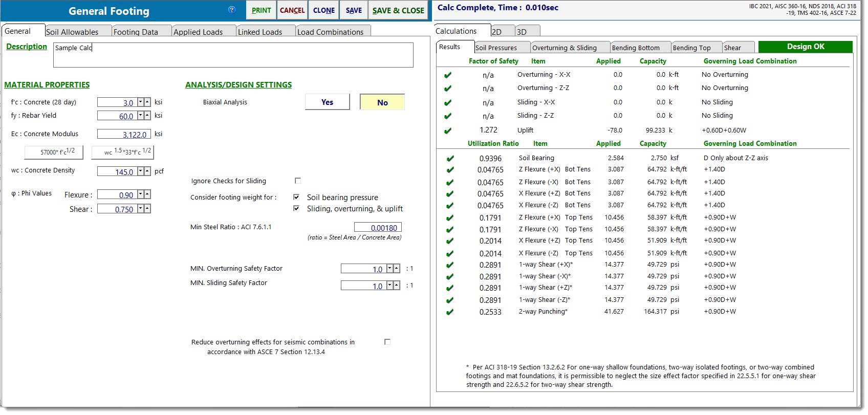This screenshot has height=415, width=868.
Task: Increase wc Concrete Density with up arrow
Action: [147, 171]
